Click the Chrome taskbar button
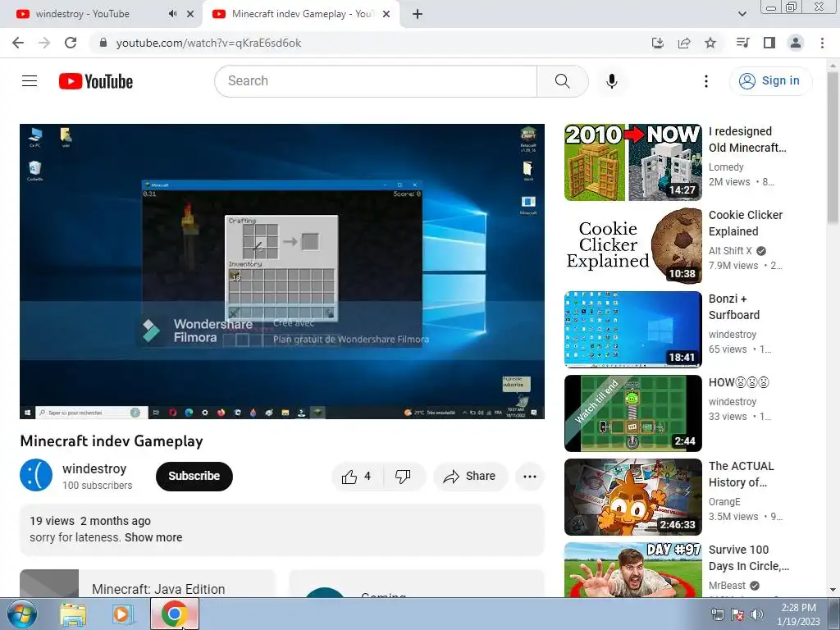Screen dimensions: 840x630 pos(174,614)
